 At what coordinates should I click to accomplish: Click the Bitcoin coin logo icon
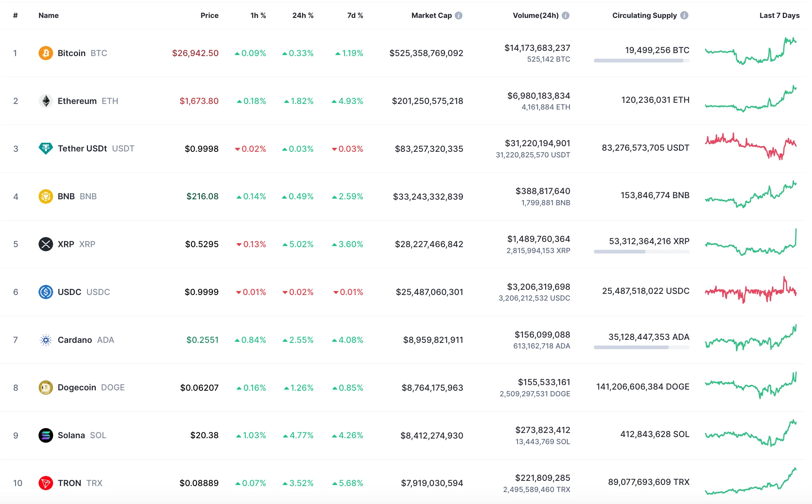pyautogui.click(x=46, y=53)
